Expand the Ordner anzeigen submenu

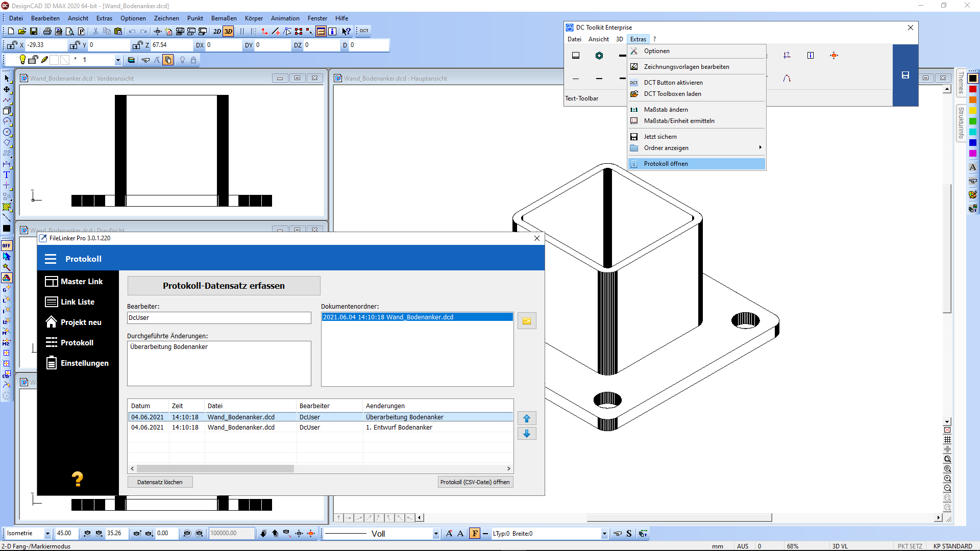tap(697, 148)
